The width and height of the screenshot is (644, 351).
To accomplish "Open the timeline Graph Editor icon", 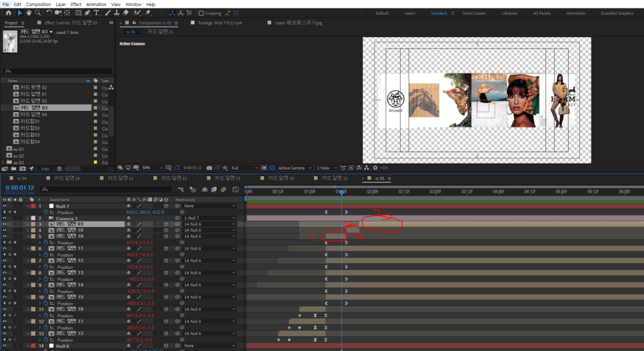I will pyautogui.click(x=235, y=190).
